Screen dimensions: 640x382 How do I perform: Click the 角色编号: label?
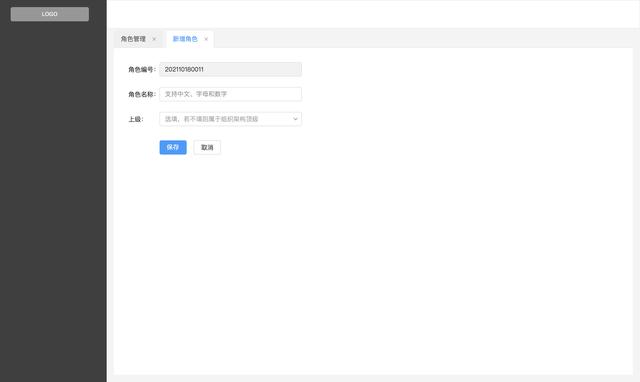tap(142, 69)
